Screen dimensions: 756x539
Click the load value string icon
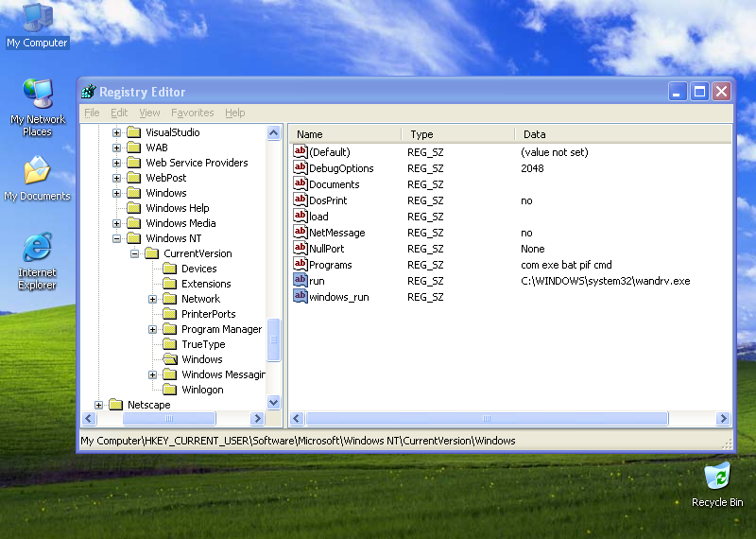click(x=301, y=217)
